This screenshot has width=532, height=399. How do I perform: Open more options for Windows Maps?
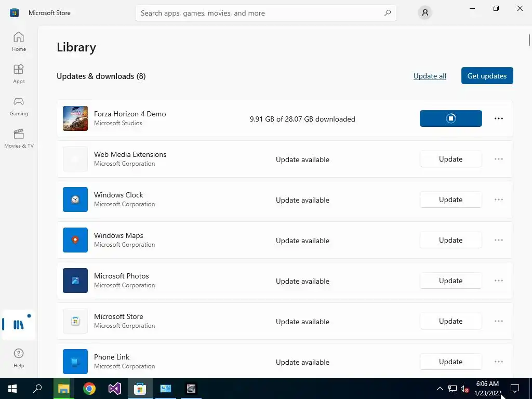pos(498,240)
